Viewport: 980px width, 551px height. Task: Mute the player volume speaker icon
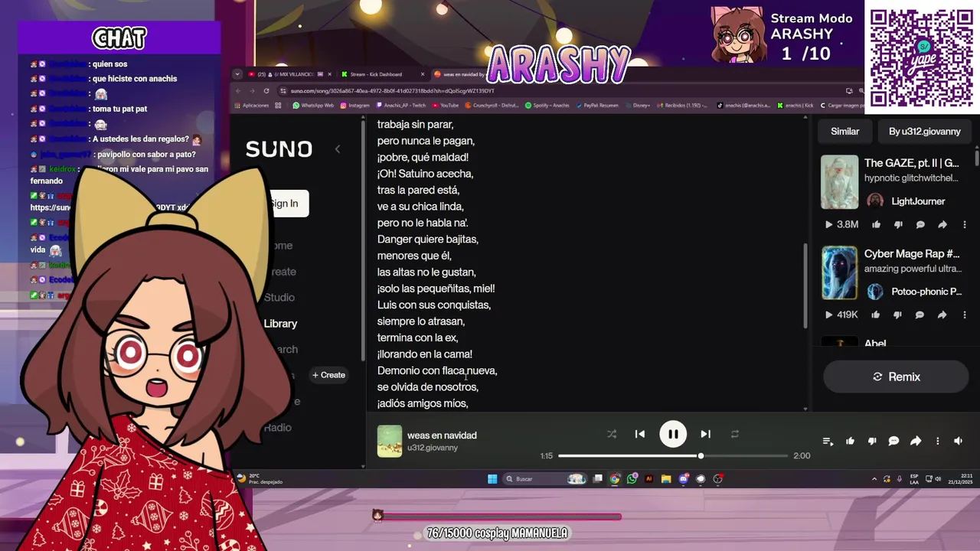(958, 441)
